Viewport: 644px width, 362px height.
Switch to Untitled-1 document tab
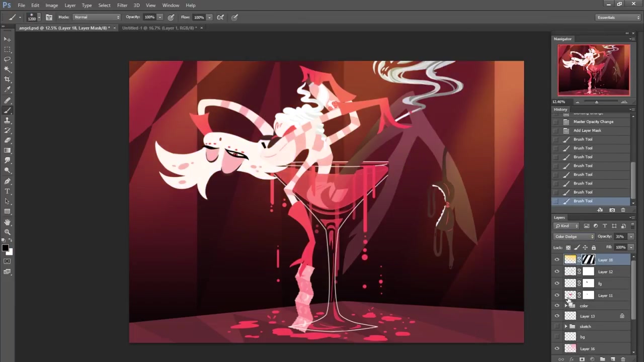[x=159, y=28]
